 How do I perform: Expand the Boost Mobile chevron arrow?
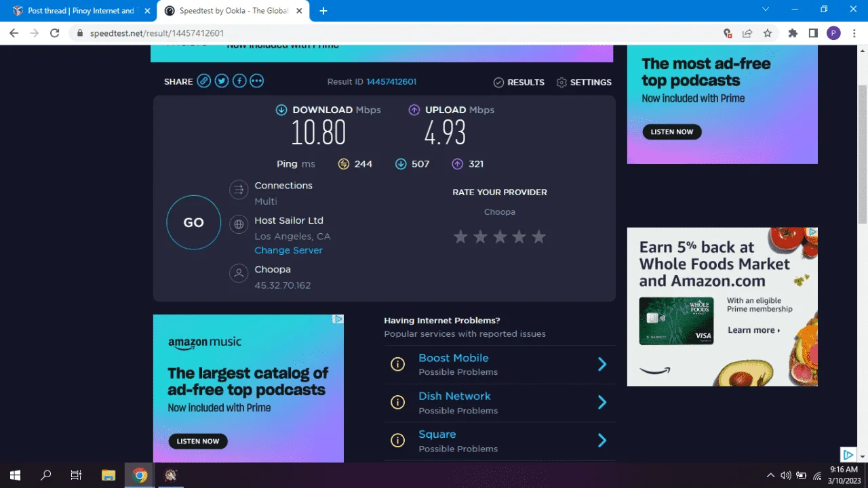click(601, 365)
